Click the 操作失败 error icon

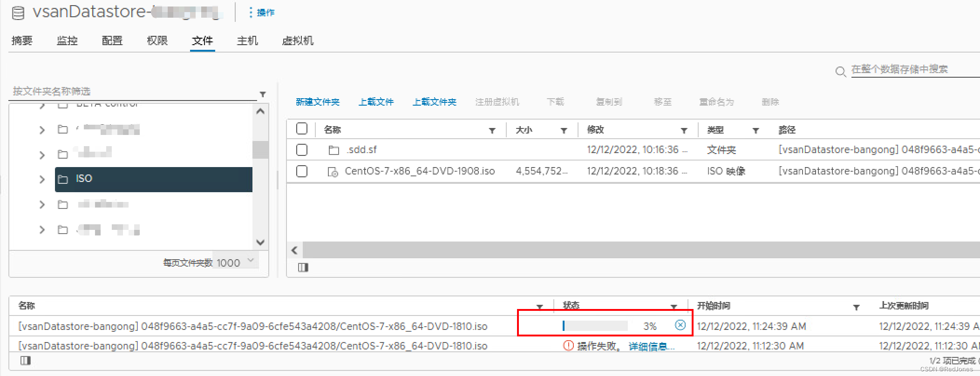coord(568,346)
